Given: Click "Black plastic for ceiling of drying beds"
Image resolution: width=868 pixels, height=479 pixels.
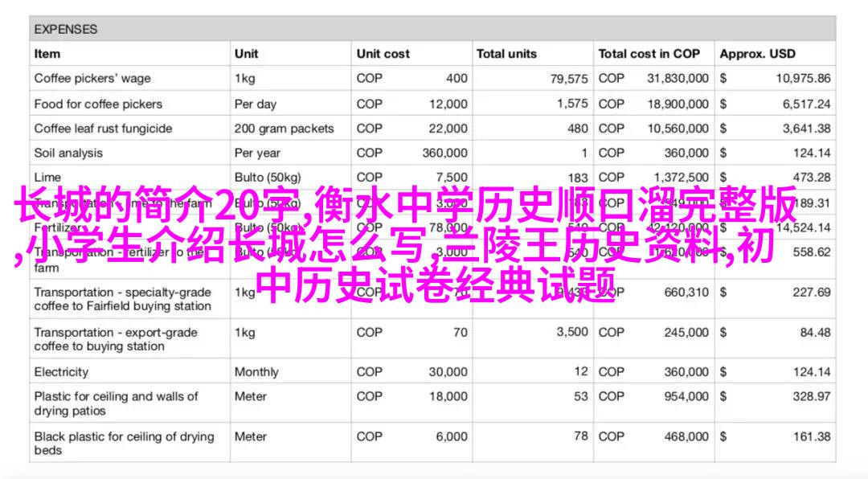Looking at the screenshot, I should click(x=124, y=444).
